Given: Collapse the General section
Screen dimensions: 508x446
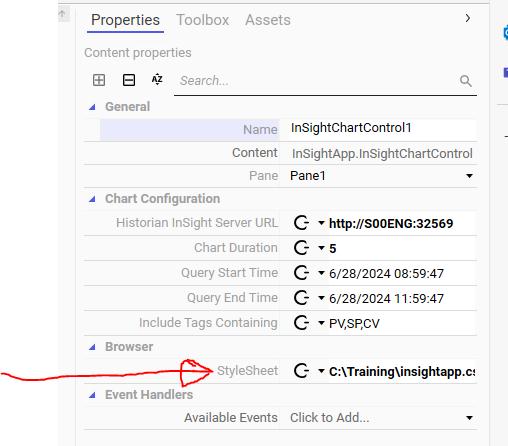Looking at the screenshot, I should click(x=92, y=107).
